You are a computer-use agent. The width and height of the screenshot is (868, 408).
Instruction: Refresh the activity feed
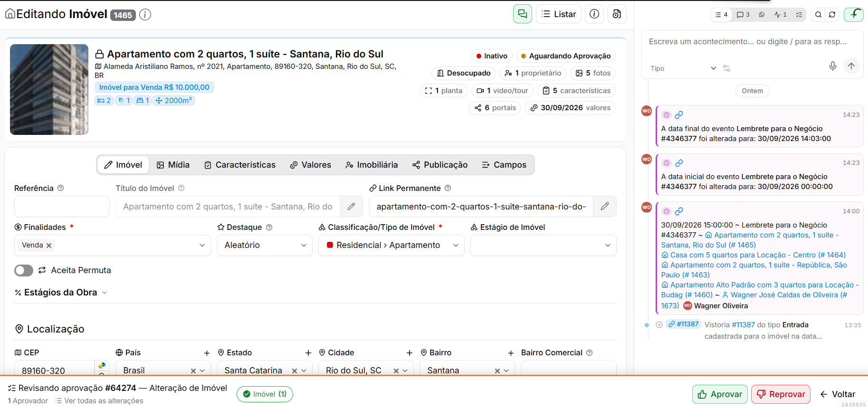click(x=832, y=15)
